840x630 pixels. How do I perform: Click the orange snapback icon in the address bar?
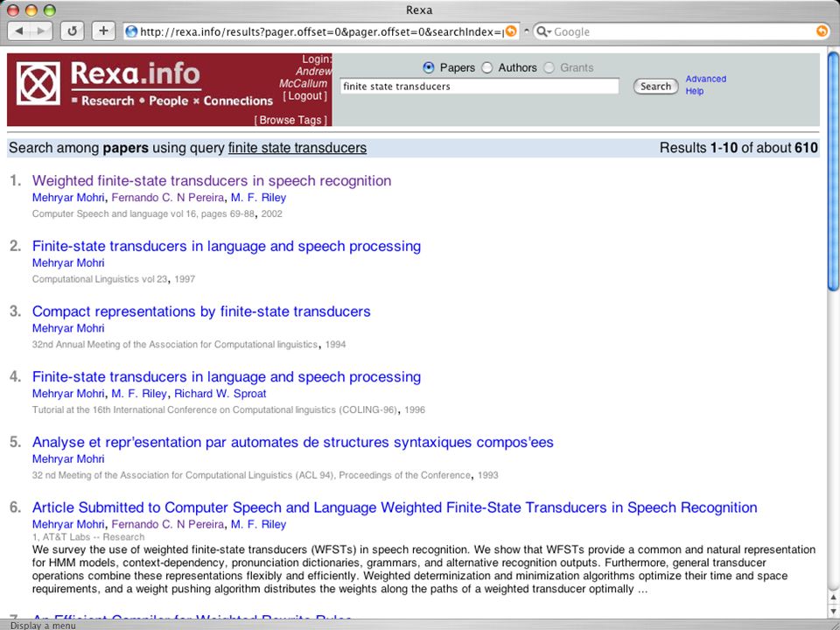coord(511,31)
